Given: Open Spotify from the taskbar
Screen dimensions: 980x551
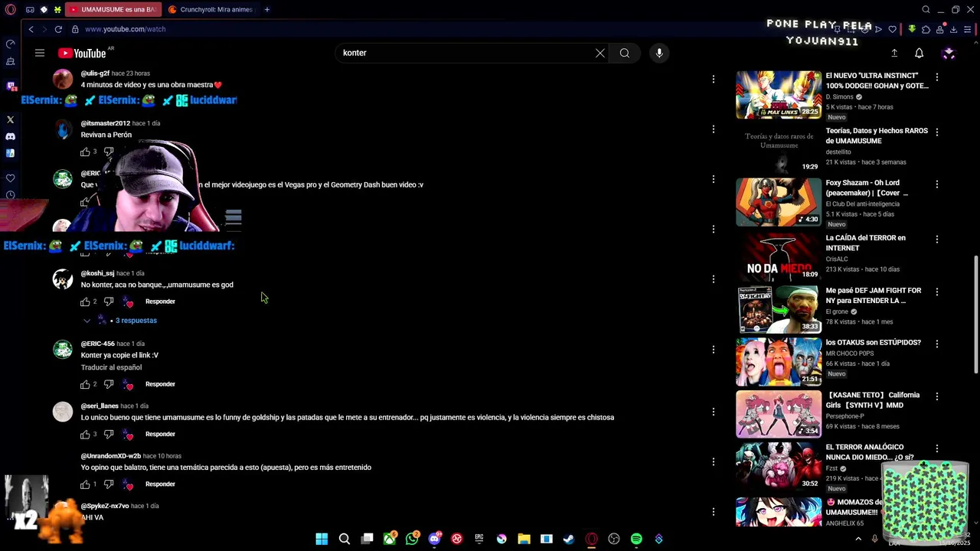Looking at the screenshot, I should pyautogui.click(x=636, y=539).
